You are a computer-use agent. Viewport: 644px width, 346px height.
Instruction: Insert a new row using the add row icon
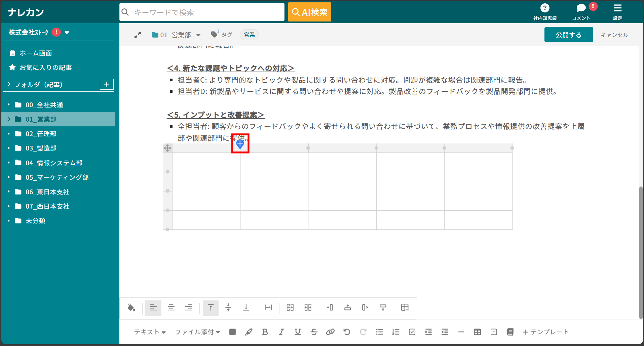point(347,308)
